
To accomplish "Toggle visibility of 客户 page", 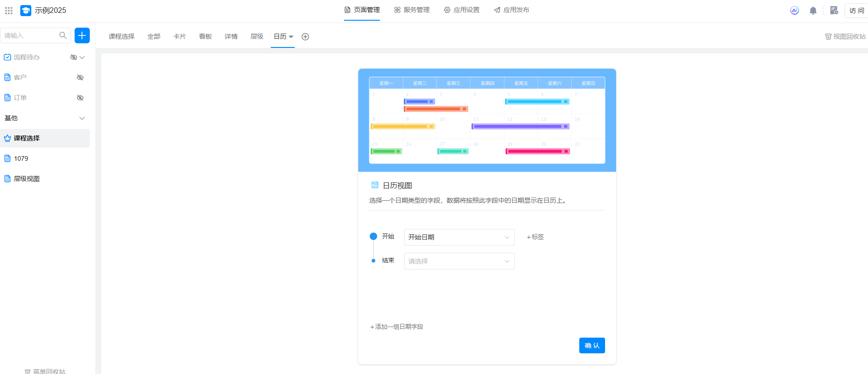I will pyautogui.click(x=80, y=77).
